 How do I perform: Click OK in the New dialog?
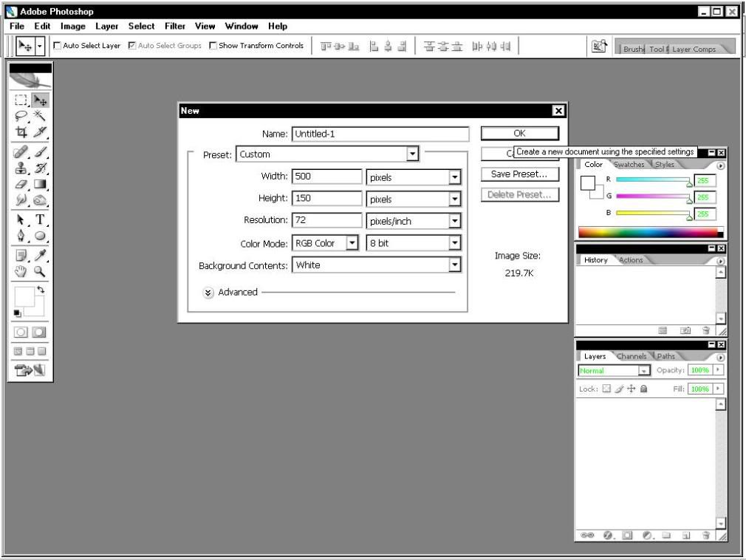[x=519, y=133]
